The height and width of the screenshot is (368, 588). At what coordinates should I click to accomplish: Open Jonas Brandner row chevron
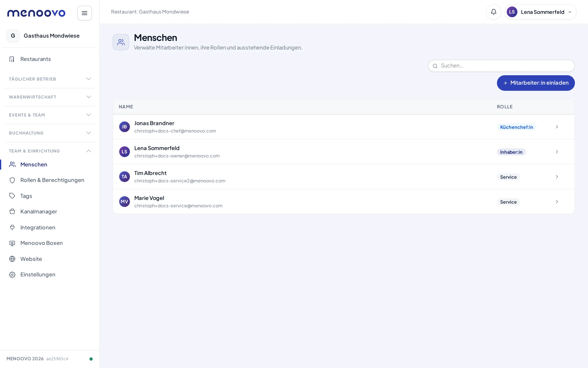[x=557, y=127]
